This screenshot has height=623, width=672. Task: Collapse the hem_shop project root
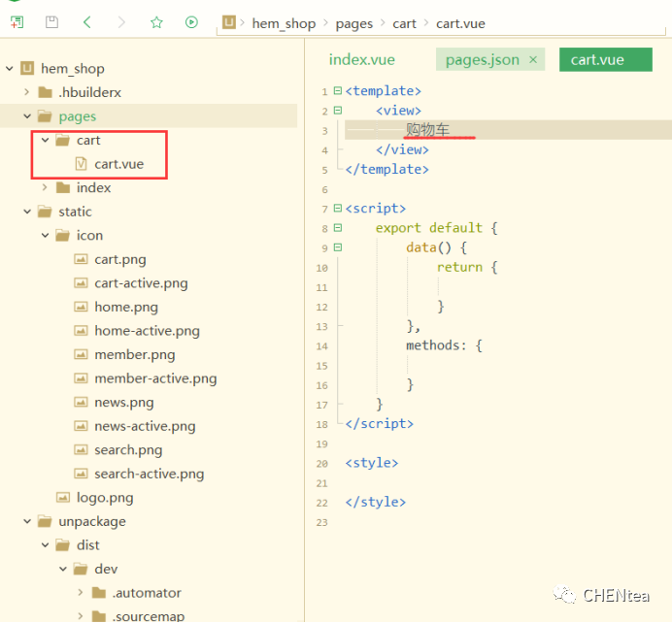pos(10,69)
